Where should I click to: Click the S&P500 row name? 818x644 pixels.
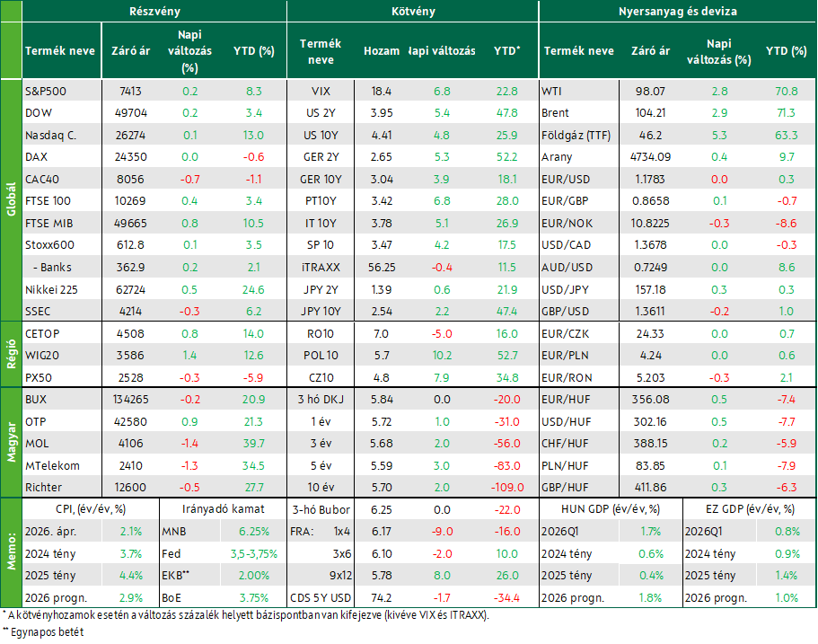coord(46,92)
